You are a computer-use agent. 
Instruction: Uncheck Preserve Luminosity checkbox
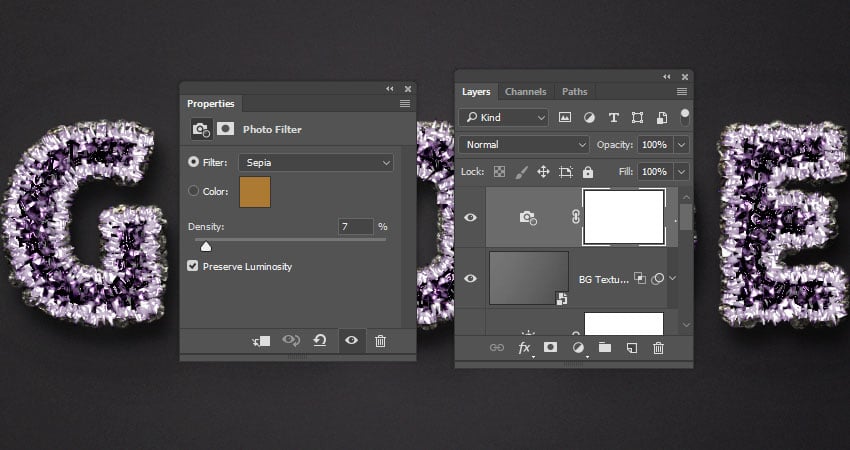tap(192, 266)
